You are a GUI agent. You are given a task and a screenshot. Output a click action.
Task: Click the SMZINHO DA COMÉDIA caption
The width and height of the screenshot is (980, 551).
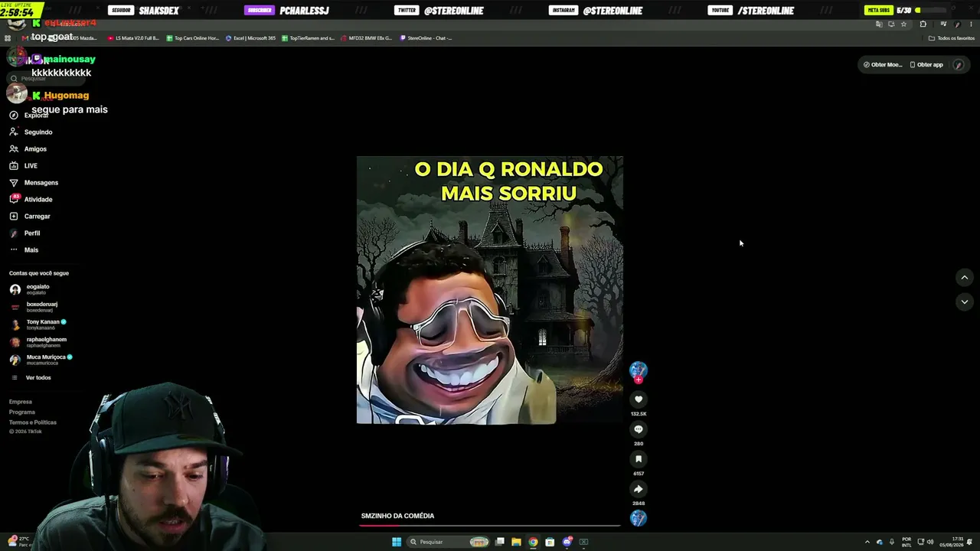tap(397, 516)
